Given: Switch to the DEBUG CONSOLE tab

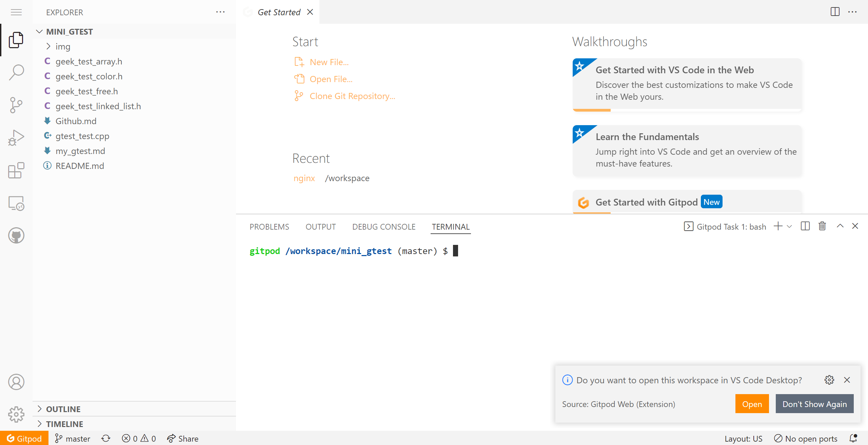Looking at the screenshot, I should pyautogui.click(x=384, y=227).
